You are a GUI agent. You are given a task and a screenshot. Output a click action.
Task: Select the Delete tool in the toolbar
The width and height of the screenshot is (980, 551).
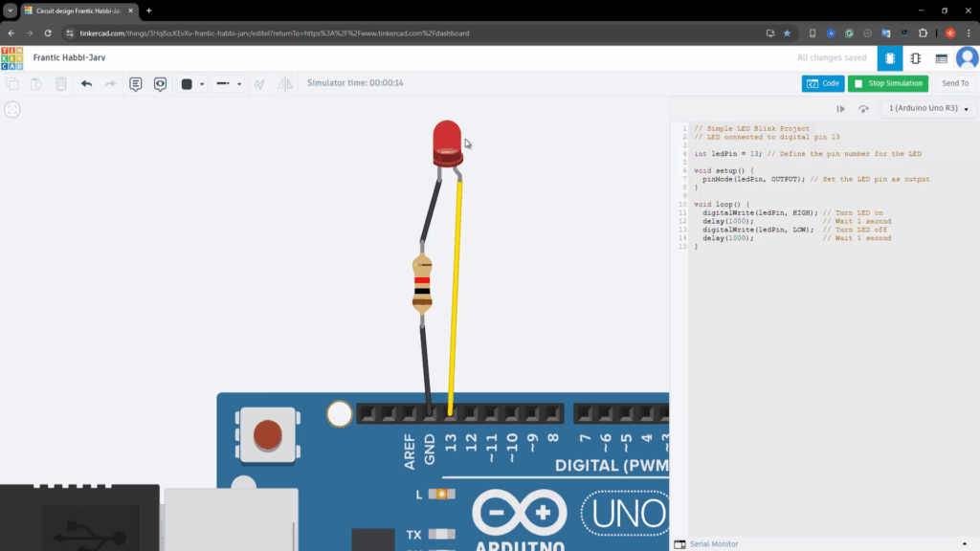click(60, 83)
